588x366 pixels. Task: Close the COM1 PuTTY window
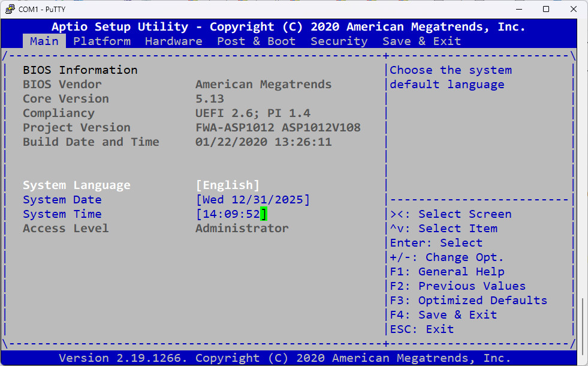pyautogui.click(x=574, y=9)
